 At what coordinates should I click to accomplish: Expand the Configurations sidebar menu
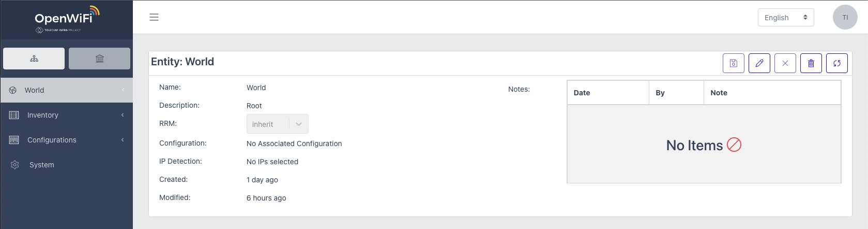[66, 140]
